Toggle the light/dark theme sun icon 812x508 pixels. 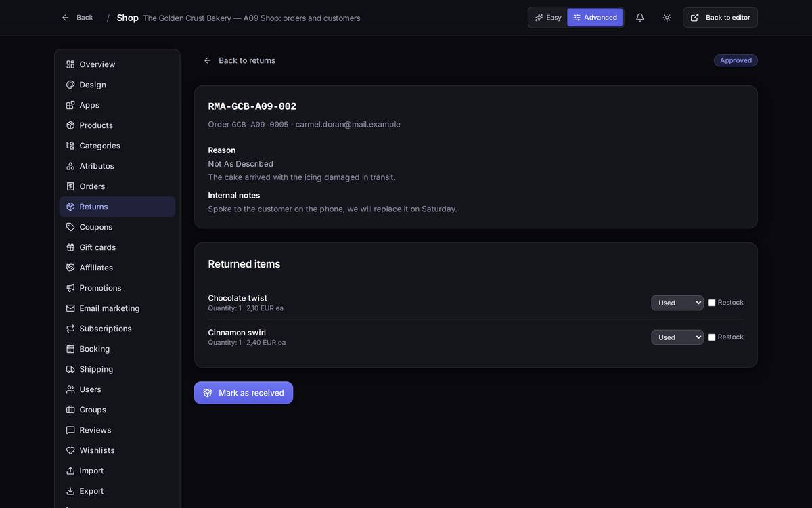click(x=667, y=18)
